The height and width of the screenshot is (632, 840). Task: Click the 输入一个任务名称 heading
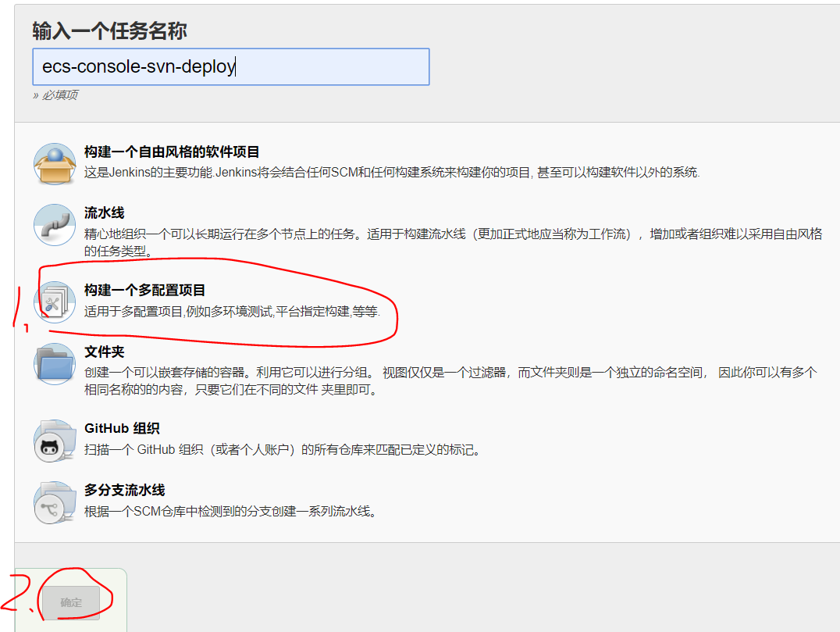[x=109, y=31]
